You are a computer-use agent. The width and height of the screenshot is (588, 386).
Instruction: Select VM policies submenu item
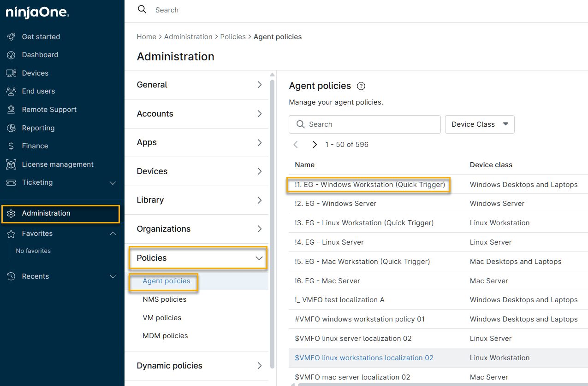162,318
